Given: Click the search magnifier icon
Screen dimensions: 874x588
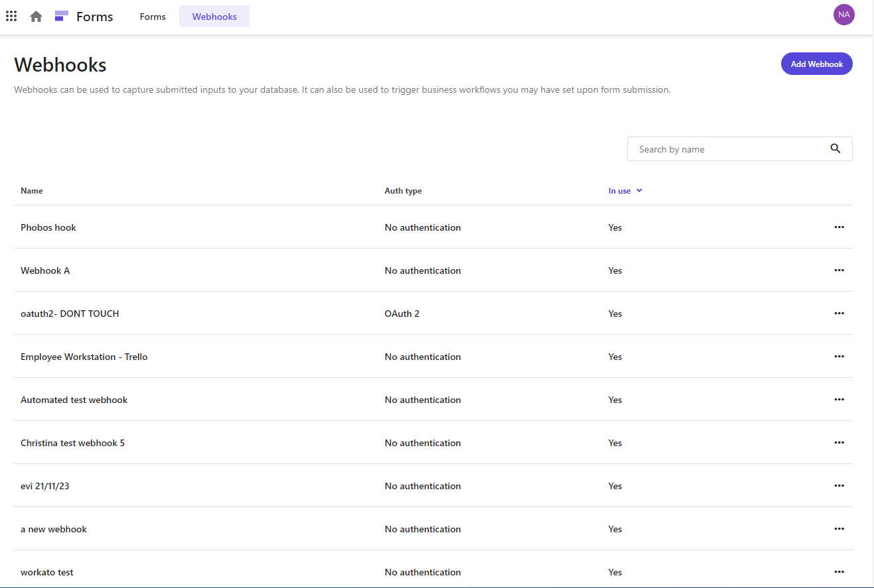Looking at the screenshot, I should tap(835, 148).
